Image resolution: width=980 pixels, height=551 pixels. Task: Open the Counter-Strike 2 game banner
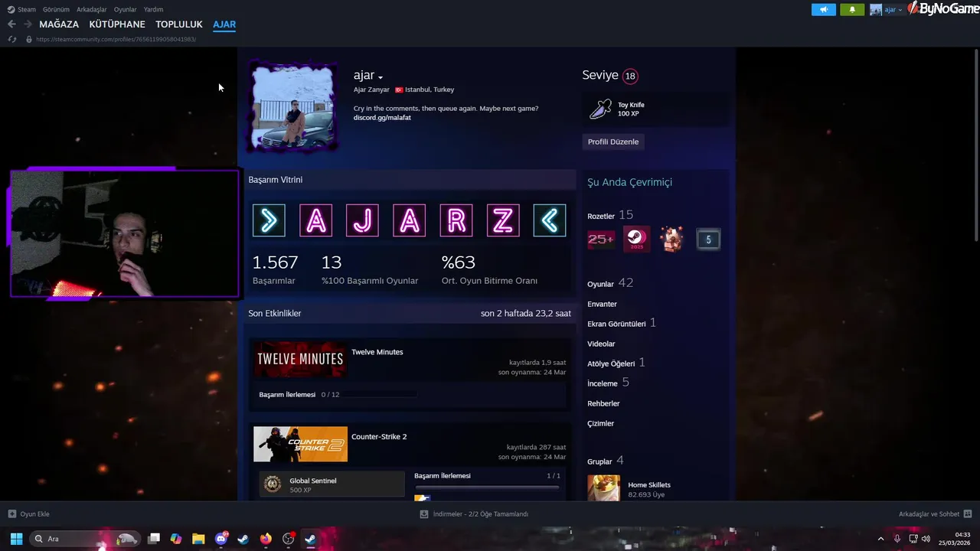pos(300,444)
